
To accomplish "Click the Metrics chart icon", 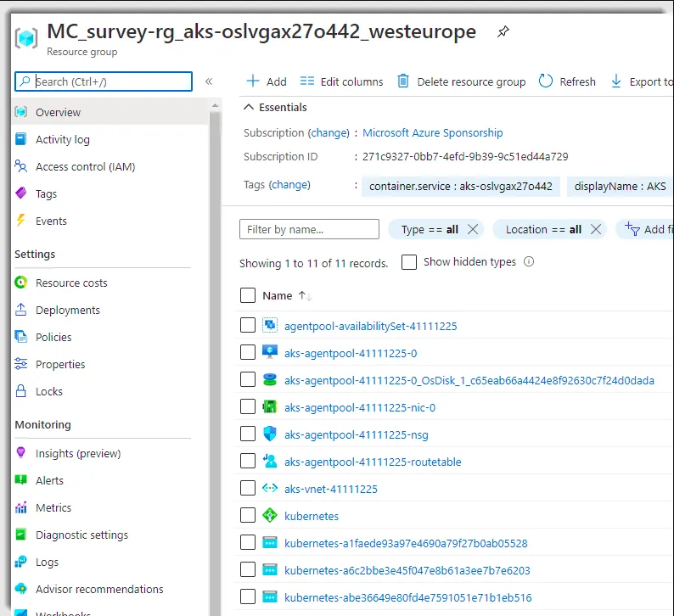I will click(x=20, y=507).
